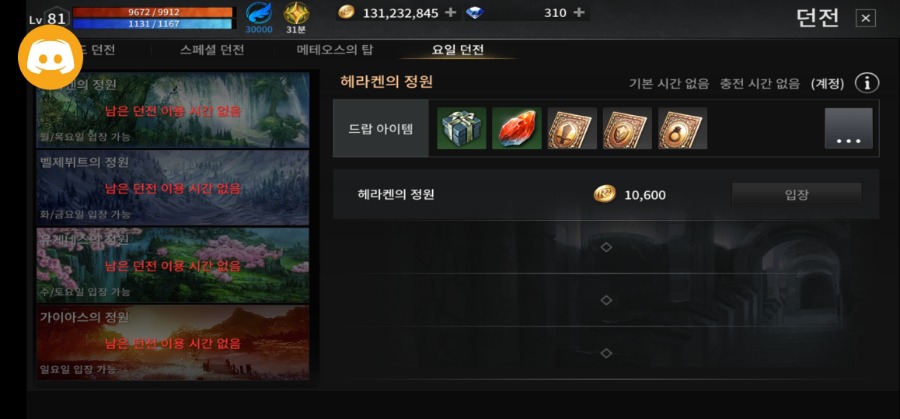Select the red crystal drop item

coord(517,128)
